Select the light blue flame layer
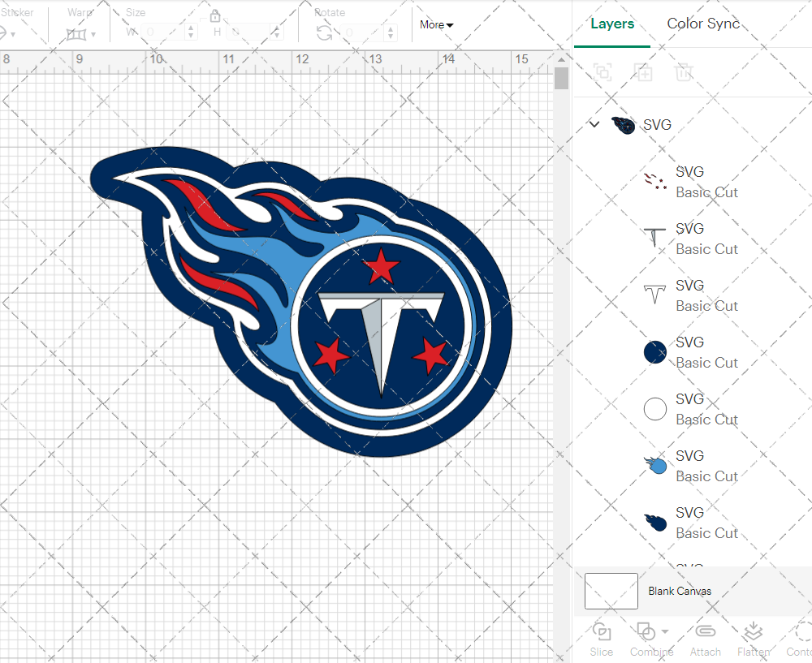Screen dimensions: 812x663 [x=691, y=466]
